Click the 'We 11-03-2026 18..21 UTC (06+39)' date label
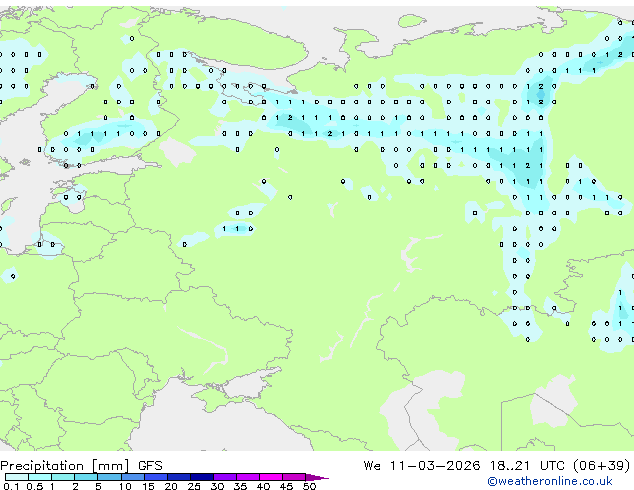Image resolution: width=634 pixels, height=490 pixels. tap(497, 466)
